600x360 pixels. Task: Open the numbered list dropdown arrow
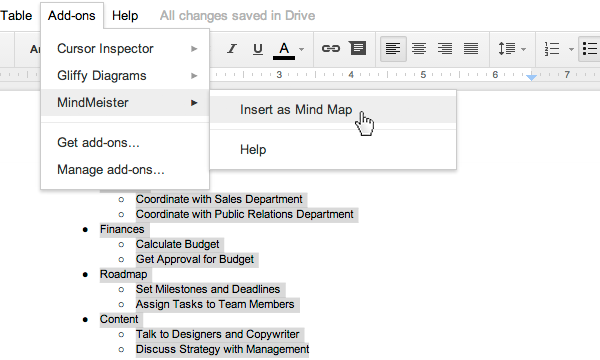[x=571, y=49]
